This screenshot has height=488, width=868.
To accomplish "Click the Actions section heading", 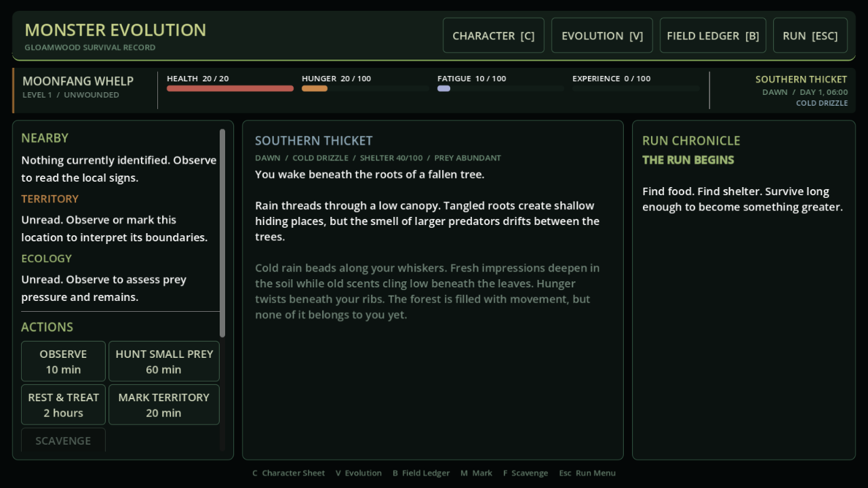I will (x=47, y=327).
